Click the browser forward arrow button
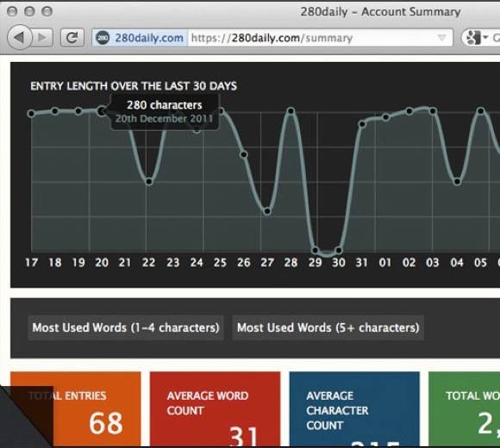500x448 pixels. [42, 38]
